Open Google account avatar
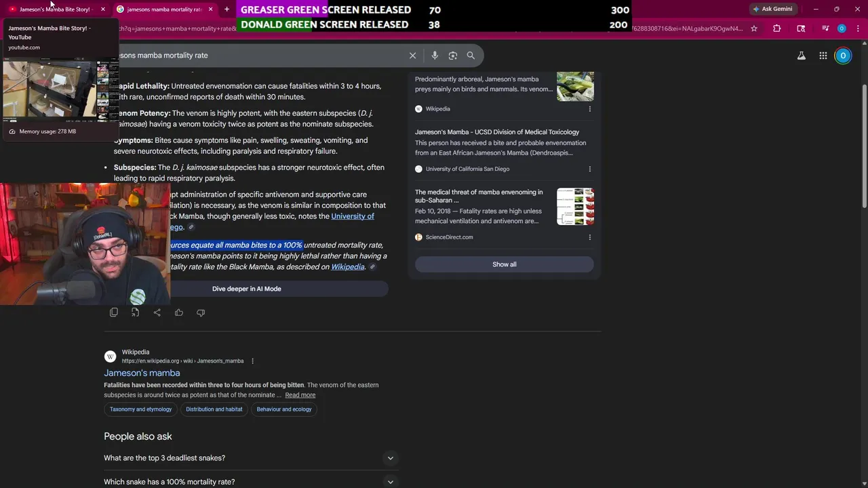 tap(843, 56)
